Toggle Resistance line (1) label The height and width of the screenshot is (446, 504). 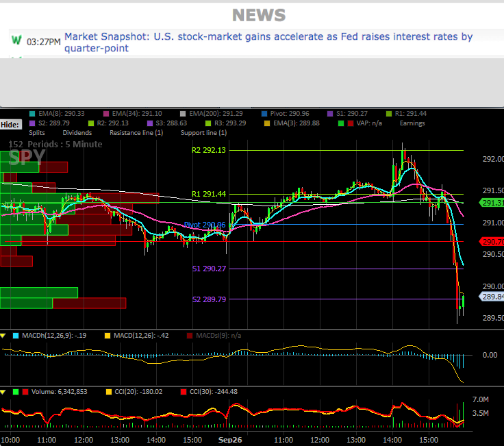pyautogui.click(x=136, y=133)
